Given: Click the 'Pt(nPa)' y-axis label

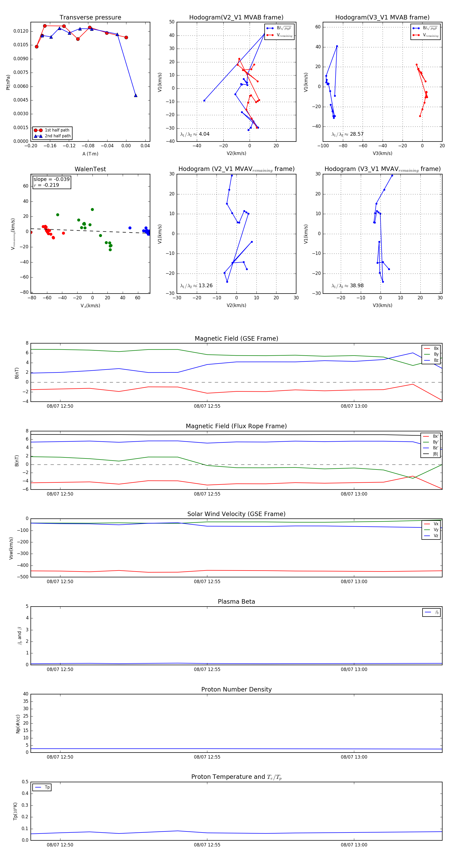Looking at the screenshot, I should point(8,82).
